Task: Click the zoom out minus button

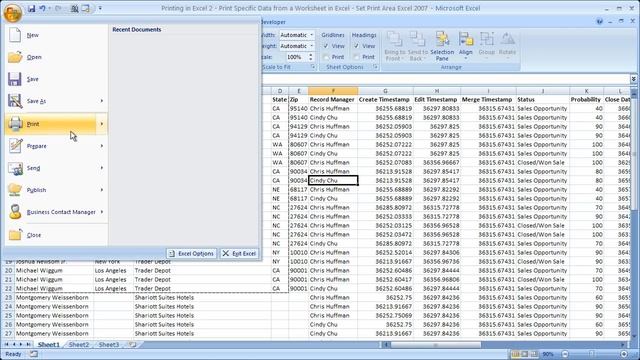Action: coord(565,354)
